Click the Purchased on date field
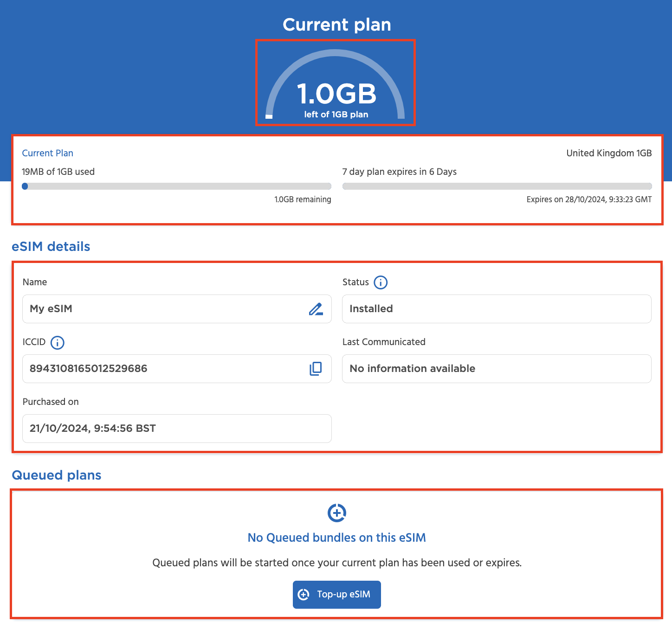 point(176,429)
